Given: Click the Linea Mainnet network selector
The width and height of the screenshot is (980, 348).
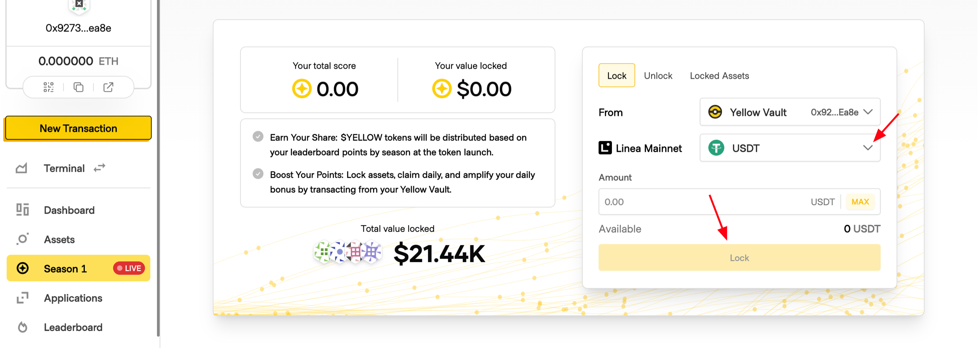Looking at the screenshot, I should tap(640, 148).
